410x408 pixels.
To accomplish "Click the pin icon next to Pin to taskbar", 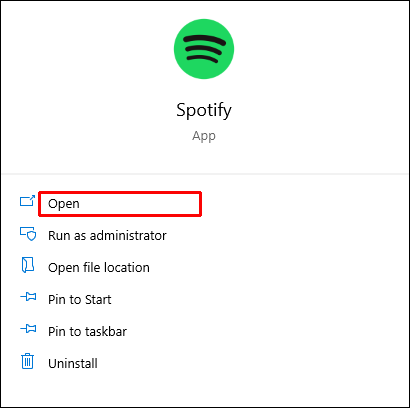I will (28, 329).
